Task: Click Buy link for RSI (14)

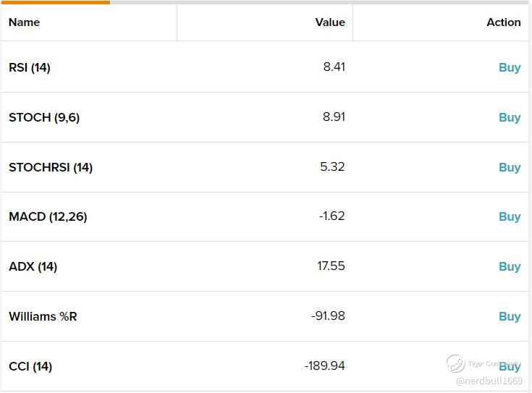Action: coord(510,67)
